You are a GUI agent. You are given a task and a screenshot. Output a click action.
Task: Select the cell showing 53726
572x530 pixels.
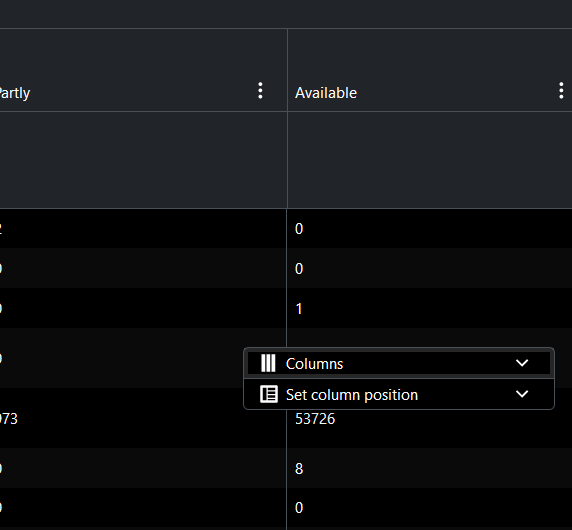coord(315,419)
